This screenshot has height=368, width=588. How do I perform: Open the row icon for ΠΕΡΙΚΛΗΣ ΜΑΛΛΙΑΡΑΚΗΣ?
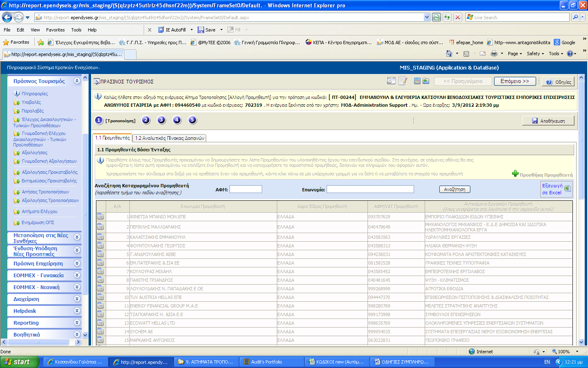click(100, 227)
